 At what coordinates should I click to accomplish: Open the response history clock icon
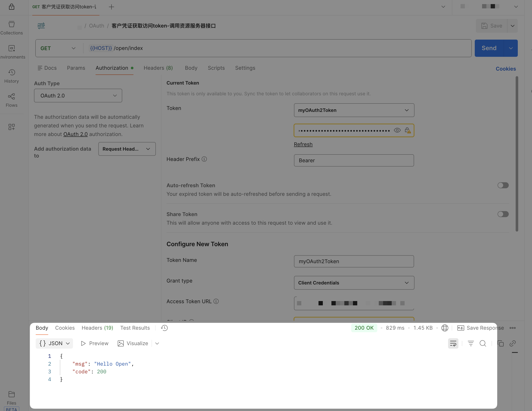[164, 328]
